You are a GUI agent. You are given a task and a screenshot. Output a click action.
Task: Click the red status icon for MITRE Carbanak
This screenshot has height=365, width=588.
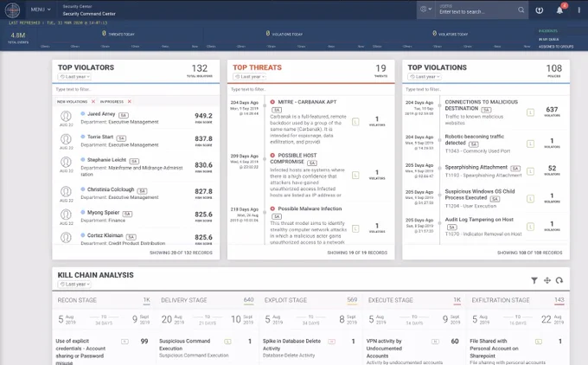pyautogui.click(x=272, y=102)
